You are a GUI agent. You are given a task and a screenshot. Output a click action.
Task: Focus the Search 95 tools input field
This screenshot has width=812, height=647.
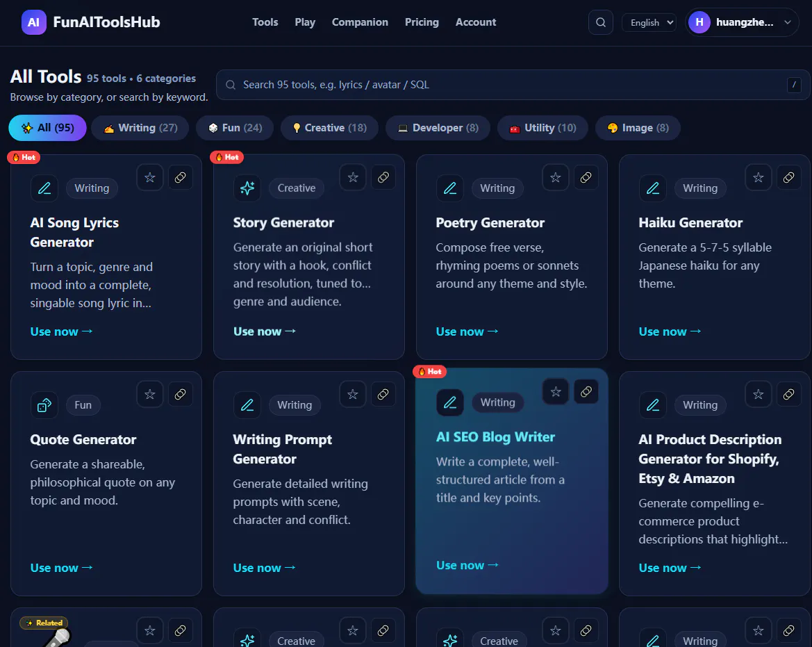coord(513,85)
